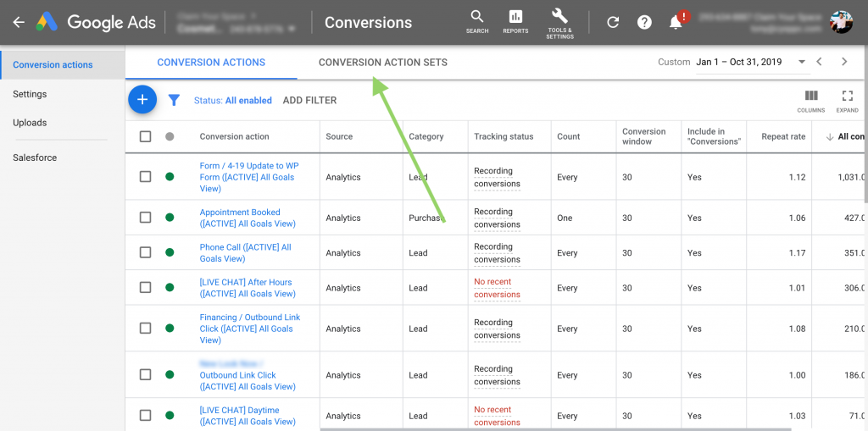Click the filter funnel icon

174,100
